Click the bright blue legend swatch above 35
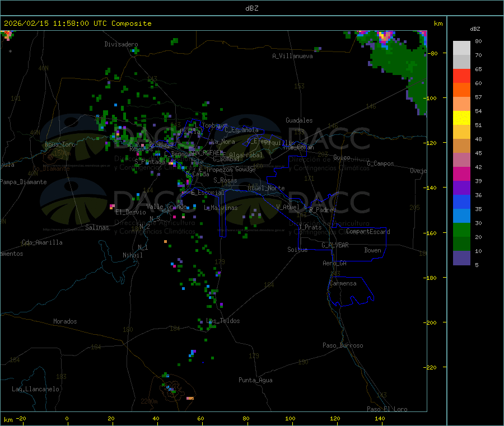 461,202
